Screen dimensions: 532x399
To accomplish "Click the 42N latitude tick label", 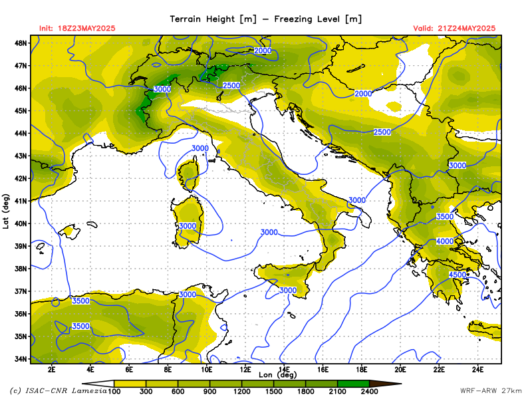I will [x=21, y=178].
